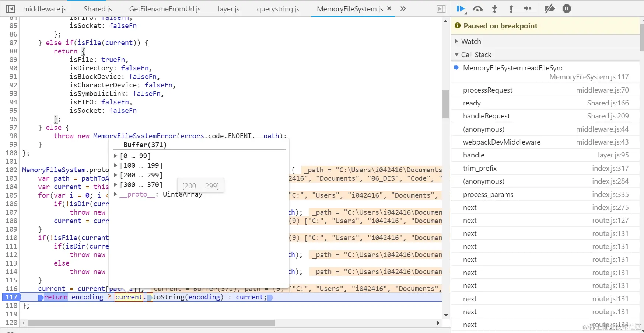The width and height of the screenshot is (644, 333).
Task: Click 'isSymbolicLink: falseFn,' on line 93
Action: 117,94
